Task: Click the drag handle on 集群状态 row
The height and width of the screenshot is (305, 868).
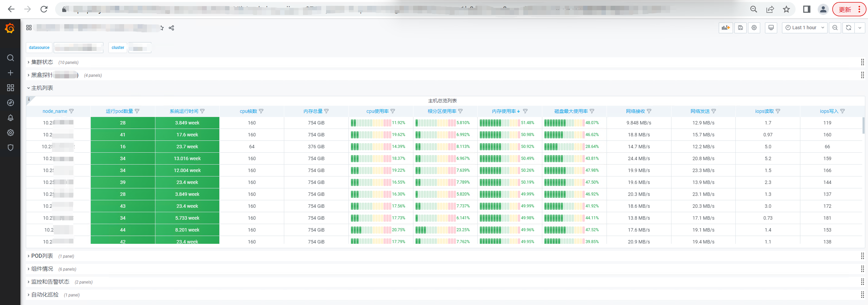Action: click(x=862, y=62)
